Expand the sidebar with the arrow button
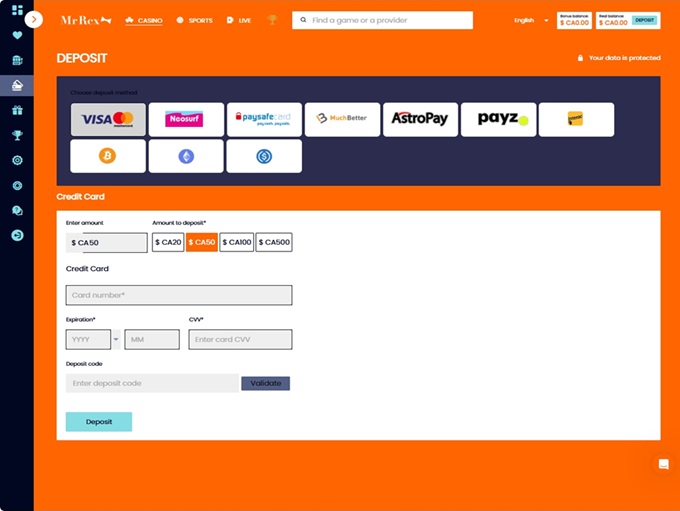Image resolution: width=680 pixels, height=511 pixels. coord(34,19)
